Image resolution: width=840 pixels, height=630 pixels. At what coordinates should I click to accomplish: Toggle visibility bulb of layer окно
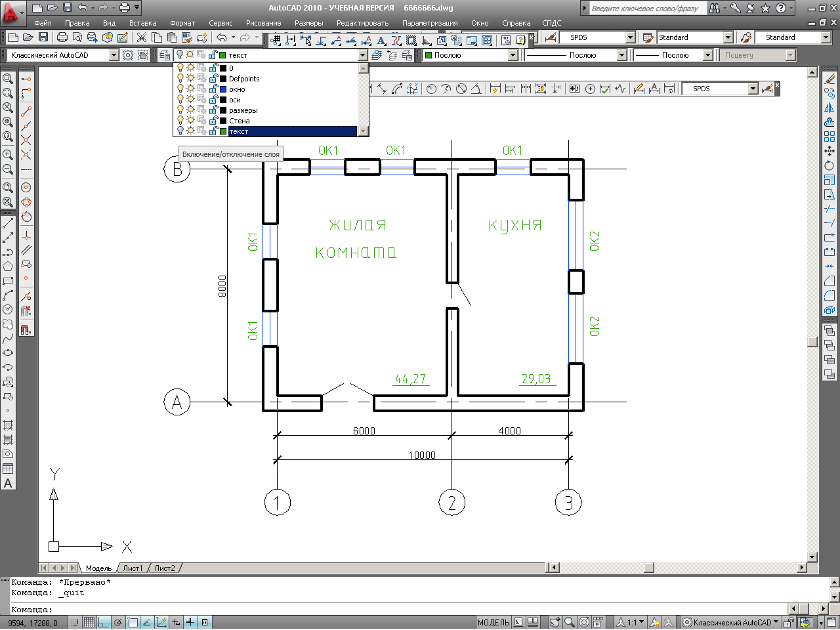pos(180,89)
